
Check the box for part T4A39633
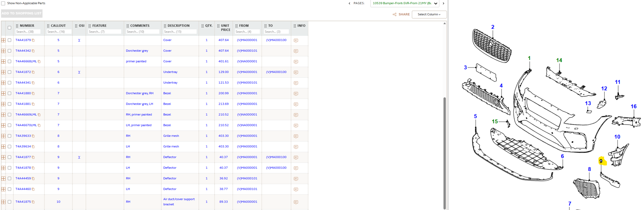click(x=9, y=136)
